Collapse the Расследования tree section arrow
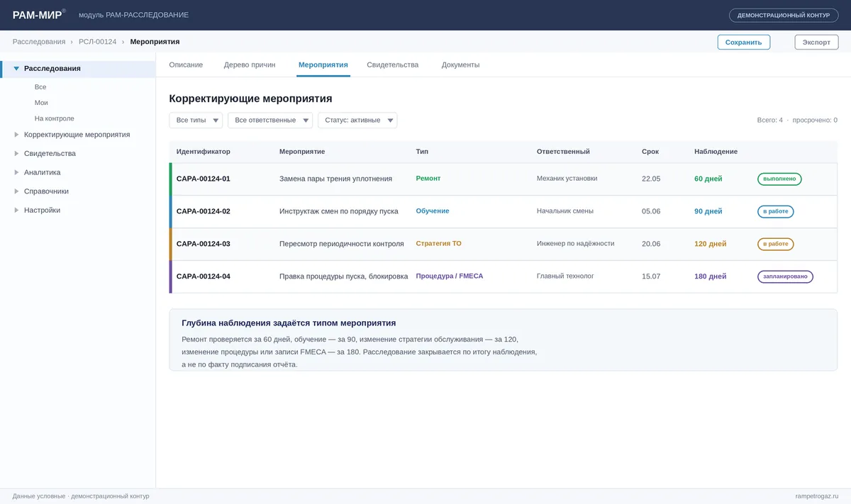The width and height of the screenshot is (851, 504). pos(16,69)
